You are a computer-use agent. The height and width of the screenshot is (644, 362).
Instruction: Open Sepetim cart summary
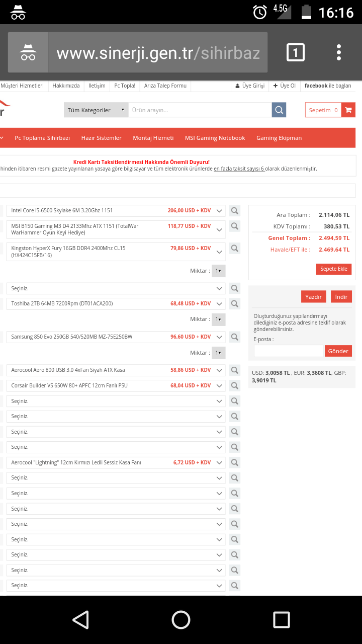click(x=323, y=110)
